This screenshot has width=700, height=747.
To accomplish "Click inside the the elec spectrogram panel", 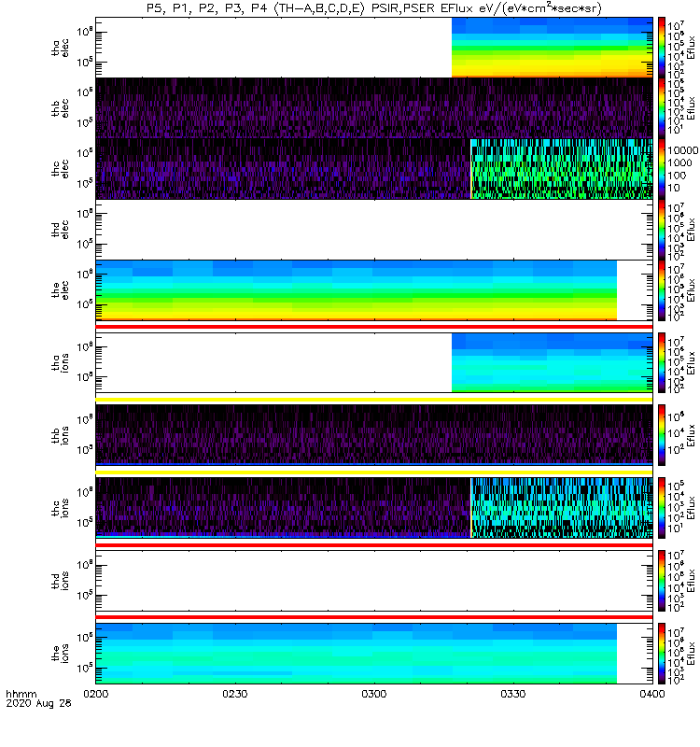I will [357, 290].
